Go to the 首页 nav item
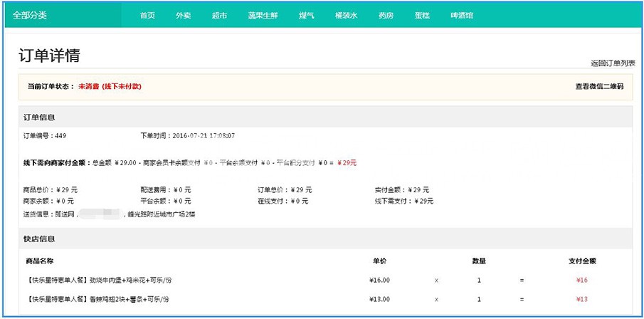The width and height of the screenshot is (644, 319). [x=147, y=16]
